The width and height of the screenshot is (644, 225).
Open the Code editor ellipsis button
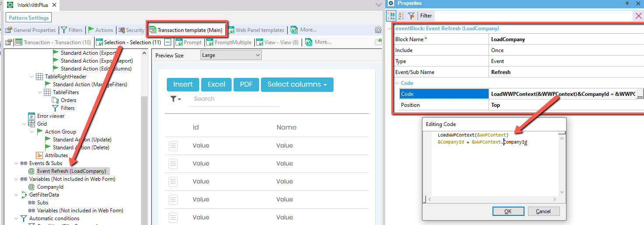click(x=640, y=94)
